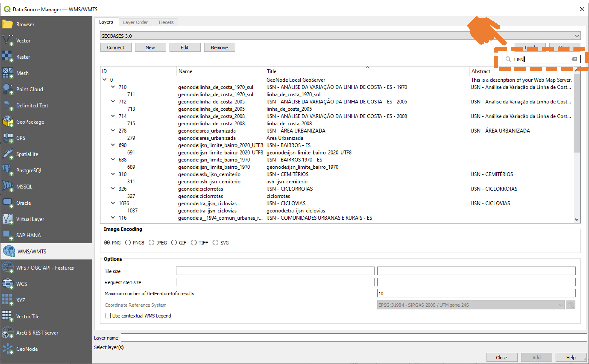Select the Vector source icon

tap(7, 41)
